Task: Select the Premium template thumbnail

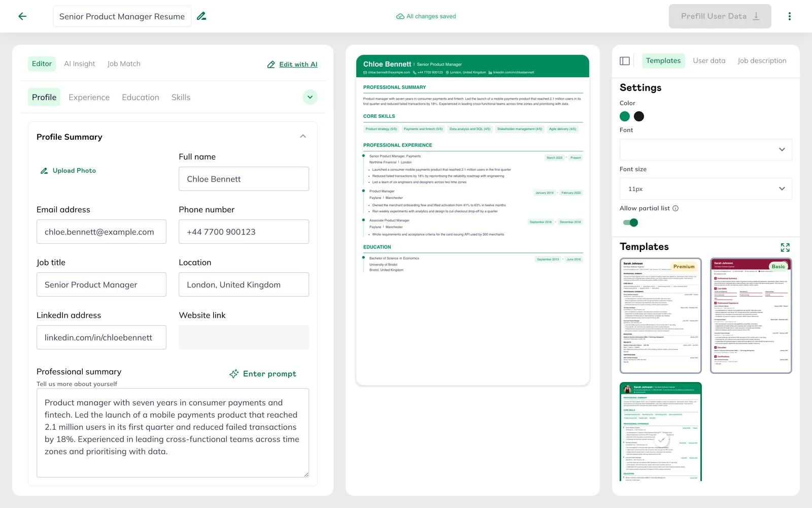Action: (661, 315)
